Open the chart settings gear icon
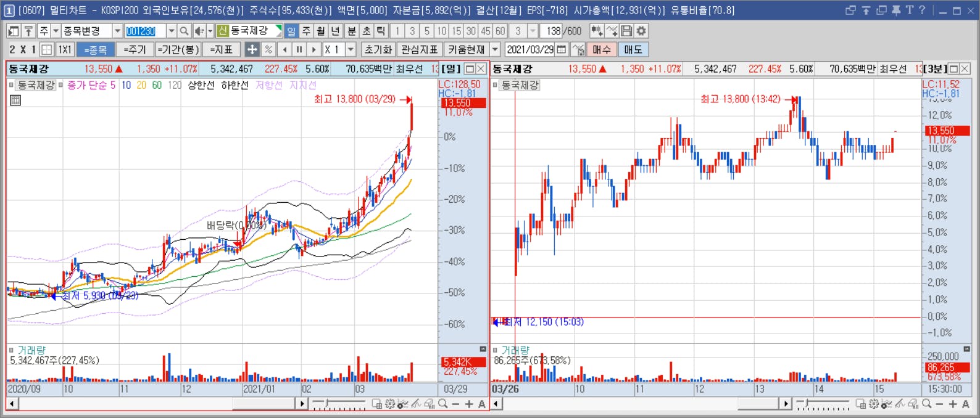980x418 pixels. [x=642, y=31]
